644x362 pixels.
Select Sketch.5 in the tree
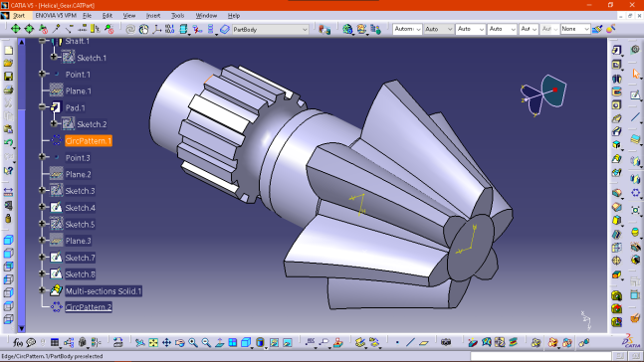(x=80, y=224)
